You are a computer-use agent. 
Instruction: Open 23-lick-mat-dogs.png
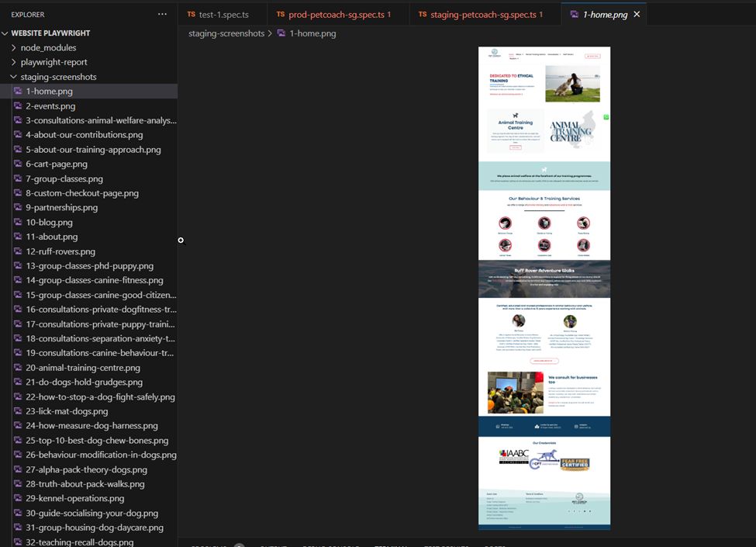coord(88,411)
